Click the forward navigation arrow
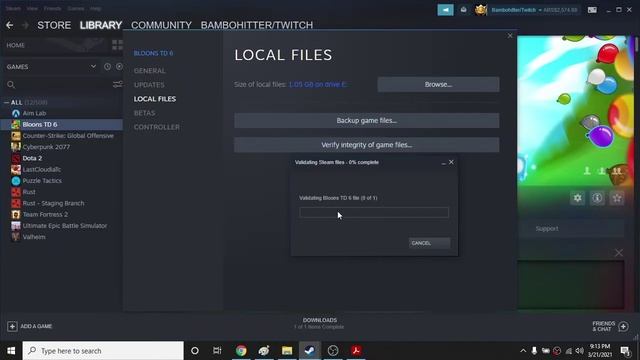 point(25,25)
